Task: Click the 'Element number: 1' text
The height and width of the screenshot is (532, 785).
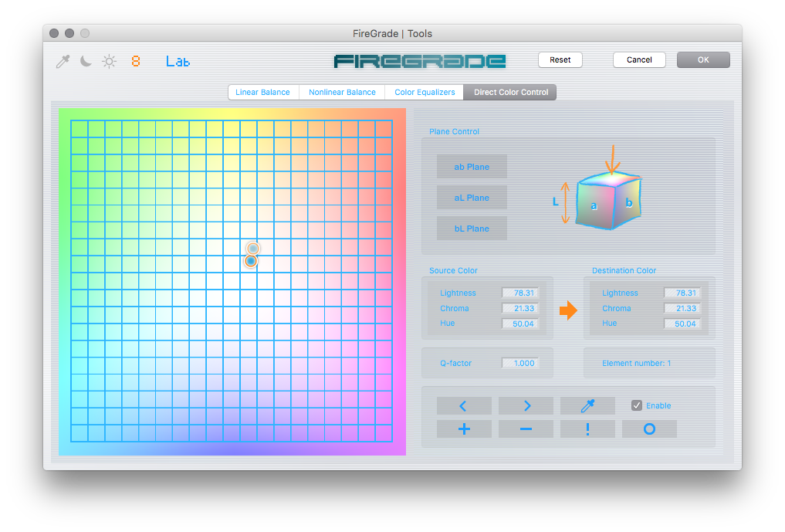Action: pyautogui.click(x=636, y=363)
